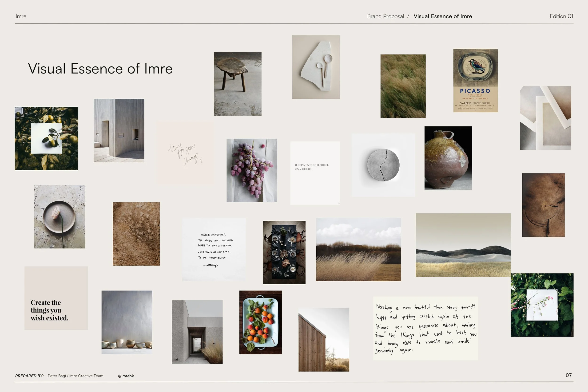
Task: Click Peter Bagi / Imre Creative Team text
Action: (75, 376)
